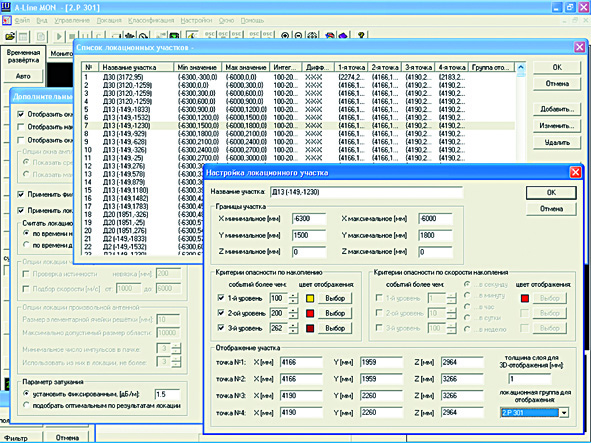Click the параметр затухания field showing 1.5

click(167, 394)
